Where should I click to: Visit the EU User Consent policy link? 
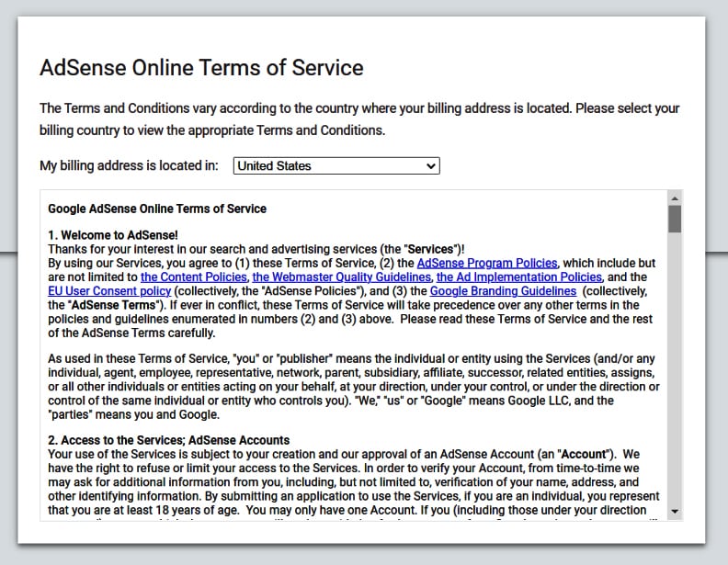pos(109,291)
